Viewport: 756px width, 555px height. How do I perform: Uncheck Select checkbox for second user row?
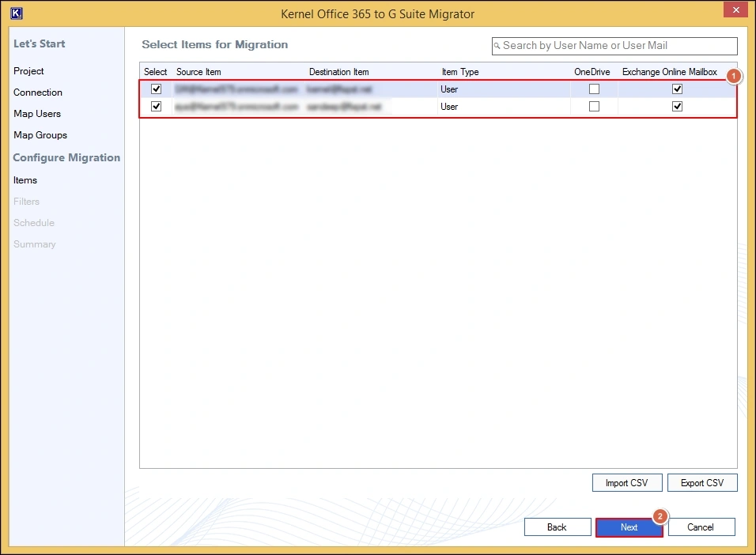pyautogui.click(x=156, y=107)
